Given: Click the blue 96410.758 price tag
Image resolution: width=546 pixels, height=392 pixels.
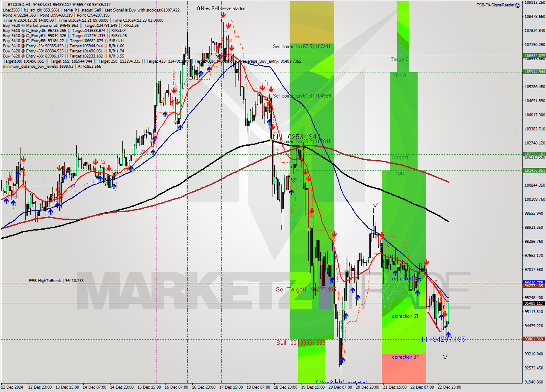Looking at the screenshot, I should pos(534,282).
